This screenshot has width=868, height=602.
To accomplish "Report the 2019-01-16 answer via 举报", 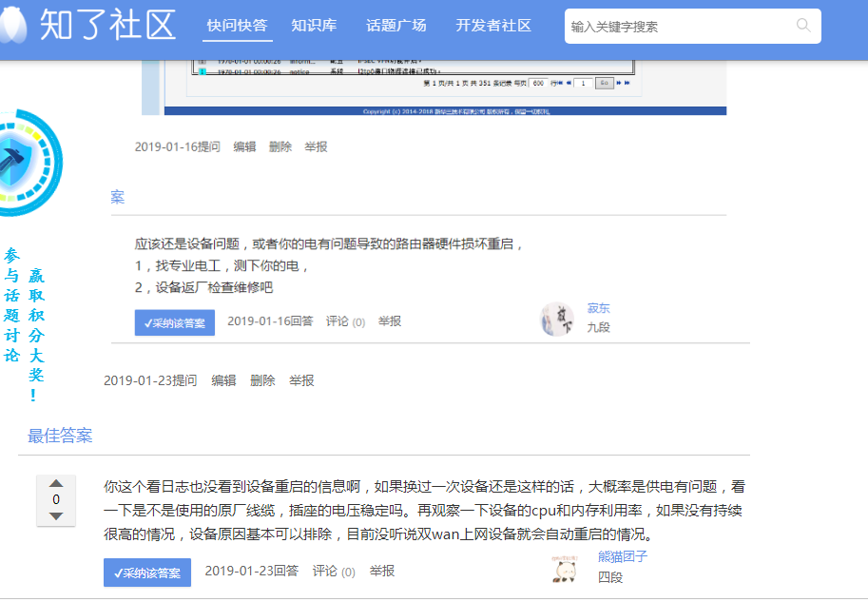I will tap(390, 321).
